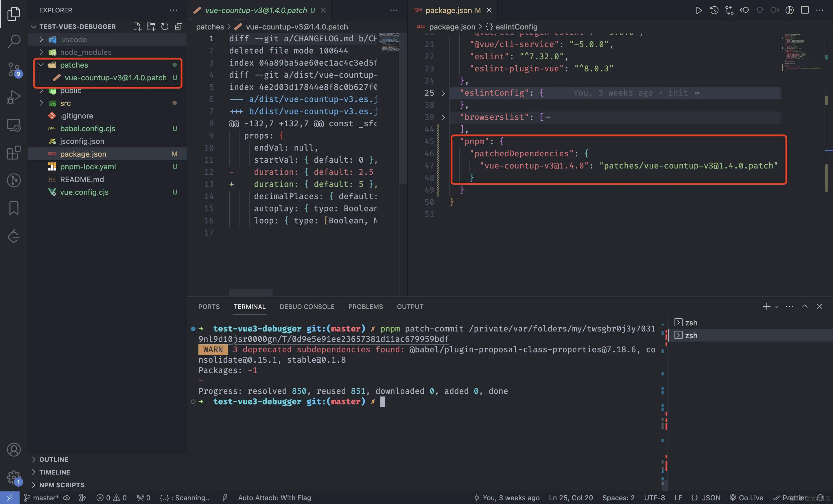
Task: Open more actions for package.json editor
Action: pos(820,10)
